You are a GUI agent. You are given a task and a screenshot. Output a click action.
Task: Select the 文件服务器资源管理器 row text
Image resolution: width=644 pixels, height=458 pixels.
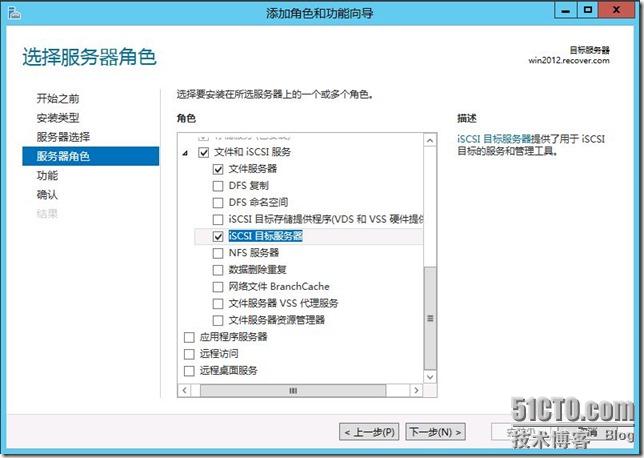pyautogui.click(x=277, y=320)
